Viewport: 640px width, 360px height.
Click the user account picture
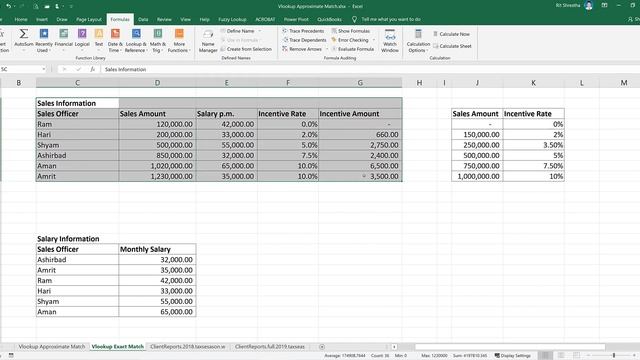tap(589, 5)
